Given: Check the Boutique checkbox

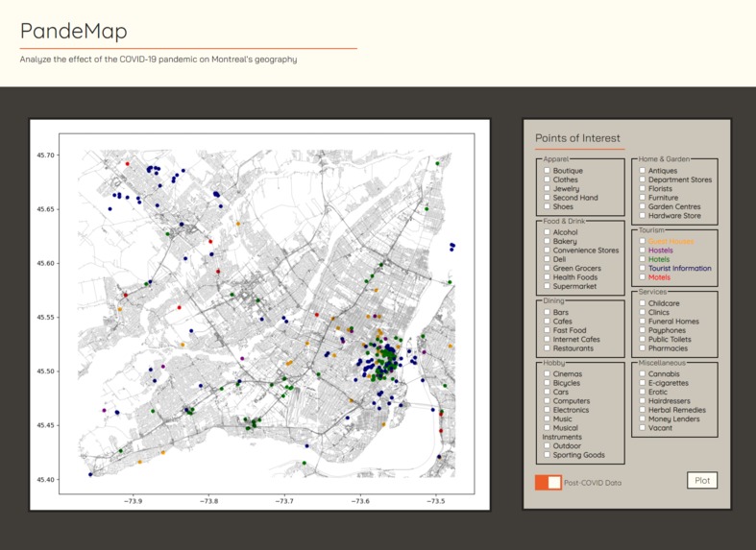Looking at the screenshot, I should 547,171.
